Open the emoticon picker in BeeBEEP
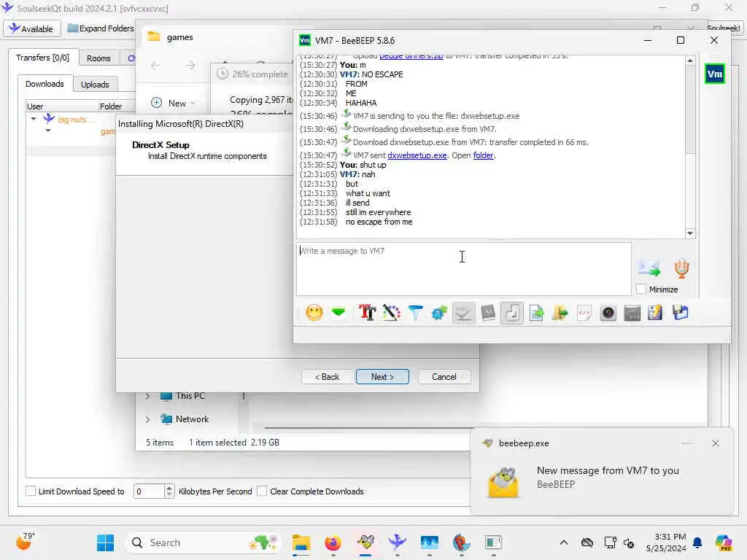This screenshot has height=560, width=747. click(314, 313)
